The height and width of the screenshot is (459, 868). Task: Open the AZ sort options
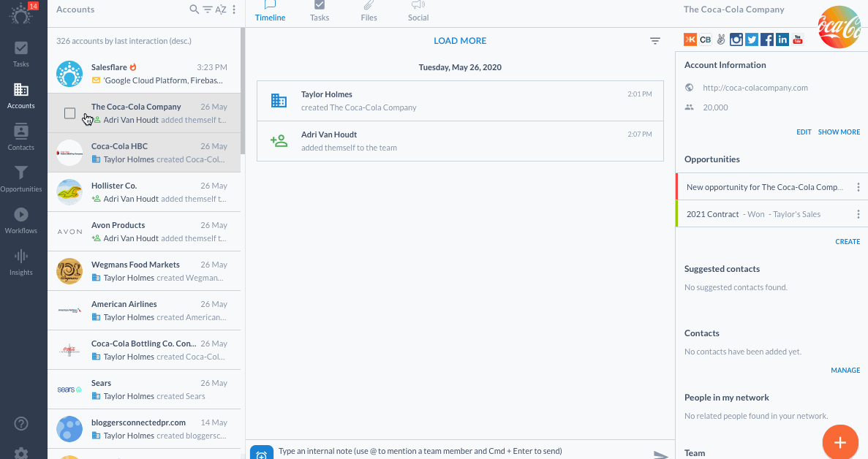pyautogui.click(x=220, y=10)
